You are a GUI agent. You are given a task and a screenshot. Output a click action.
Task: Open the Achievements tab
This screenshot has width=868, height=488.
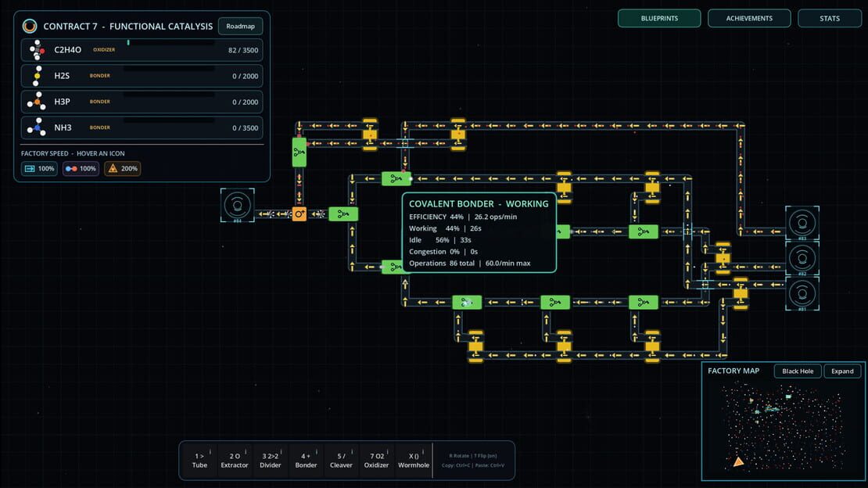coord(749,18)
